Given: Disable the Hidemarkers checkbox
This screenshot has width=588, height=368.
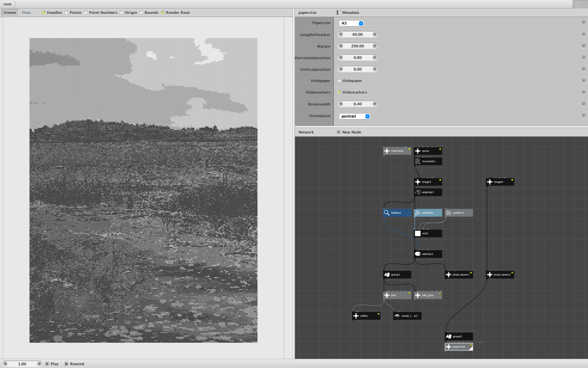Looking at the screenshot, I should 339,92.
